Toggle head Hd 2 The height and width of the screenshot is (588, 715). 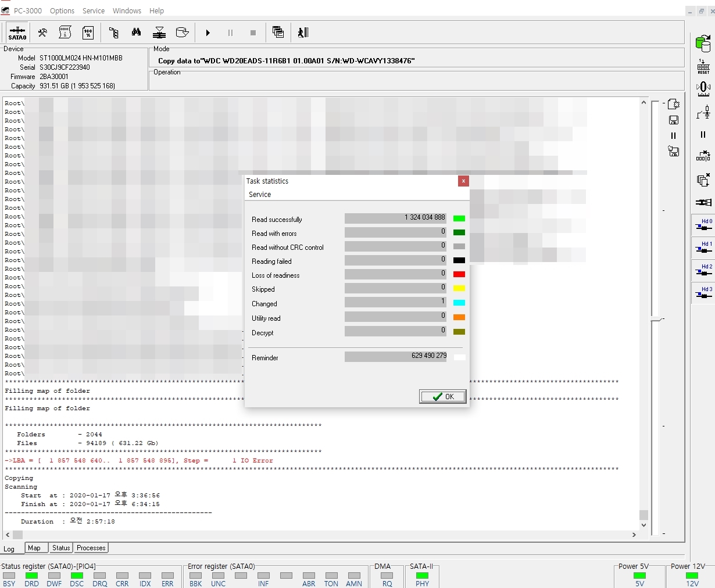tap(703, 270)
